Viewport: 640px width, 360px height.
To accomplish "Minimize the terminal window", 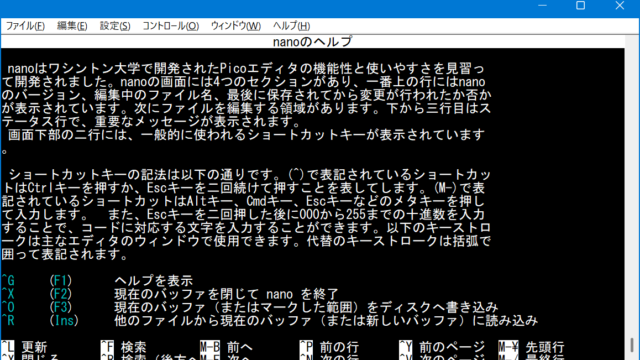I will 542,6.
